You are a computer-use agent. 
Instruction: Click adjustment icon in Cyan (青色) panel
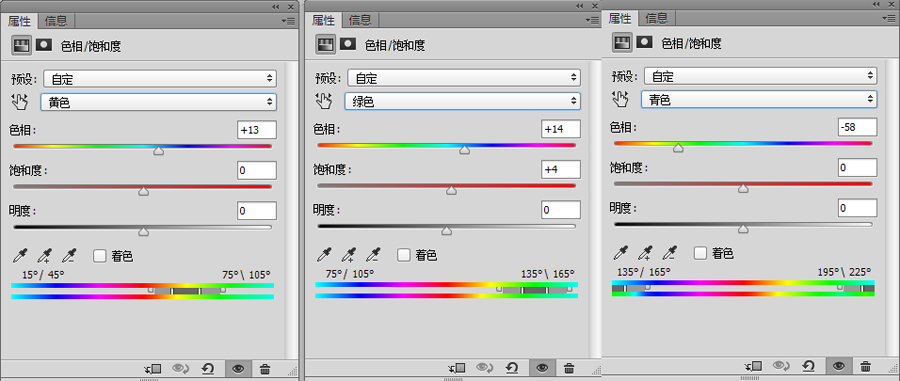pos(622,42)
